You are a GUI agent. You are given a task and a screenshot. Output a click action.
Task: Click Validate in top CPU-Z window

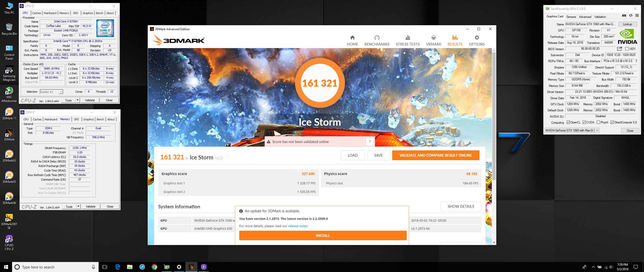(90, 100)
